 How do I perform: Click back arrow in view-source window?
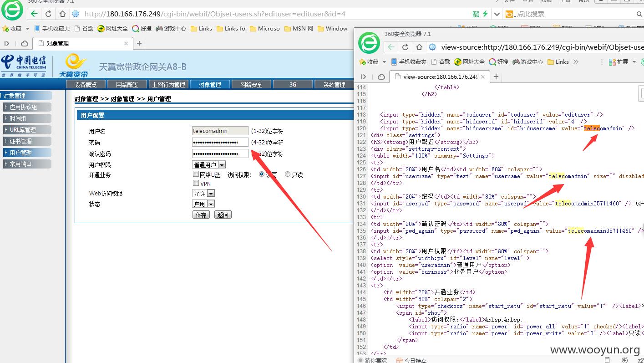pyautogui.click(x=391, y=47)
